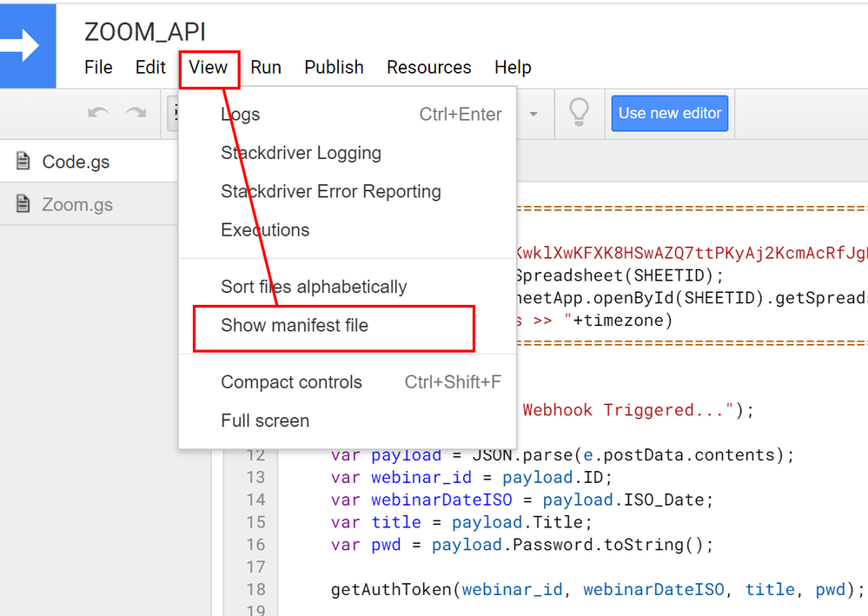
Task: Open the Run menu
Action: pyautogui.click(x=266, y=68)
